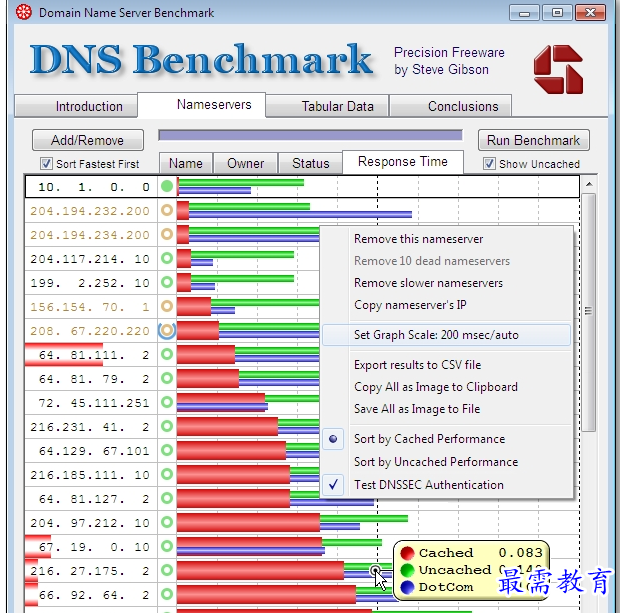Viewport: 620px width, 613px height.
Task: Select nameserver row 204.194.232.200
Action: 302,210
